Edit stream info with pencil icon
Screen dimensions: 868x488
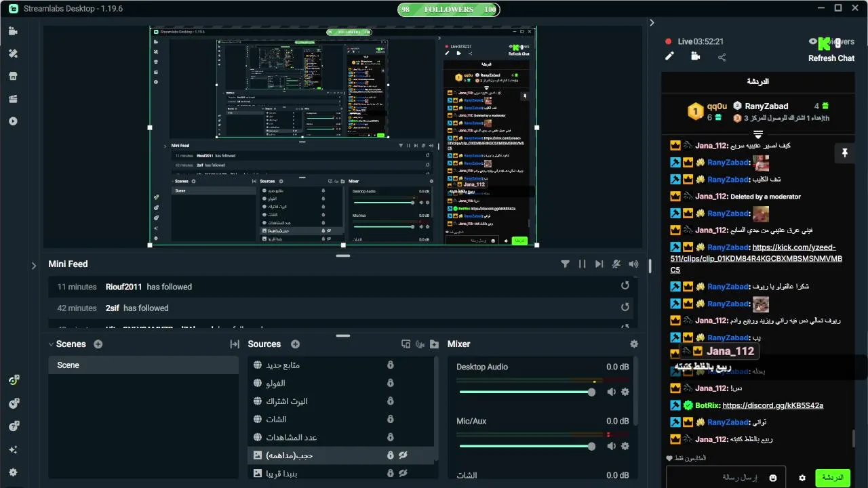click(669, 57)
